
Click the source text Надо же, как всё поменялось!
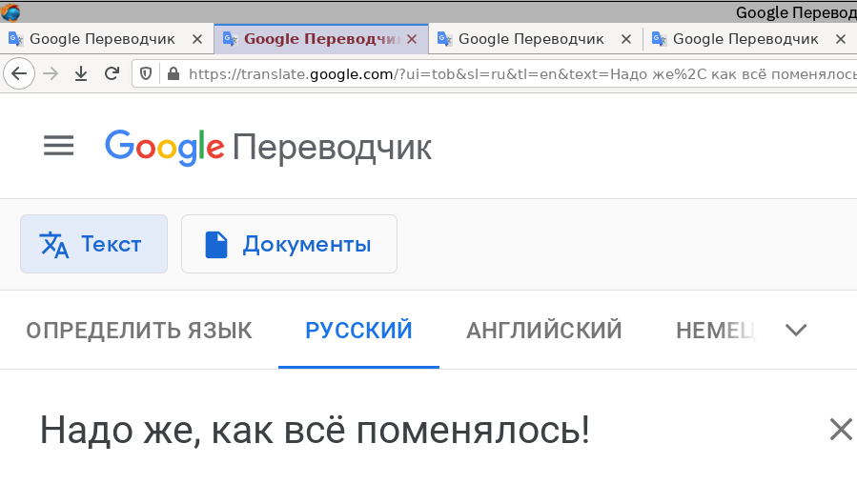pyautogui.click(x=315, y=431)
